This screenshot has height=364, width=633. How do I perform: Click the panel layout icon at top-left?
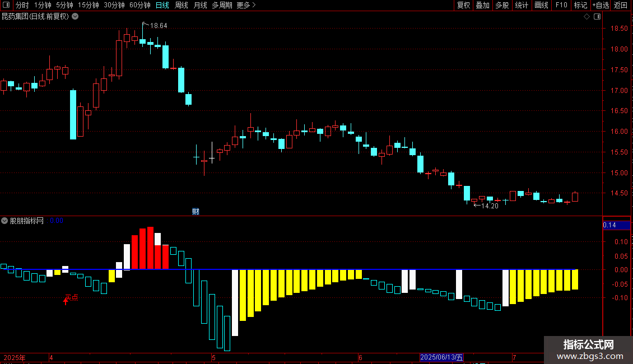point(6,5)
